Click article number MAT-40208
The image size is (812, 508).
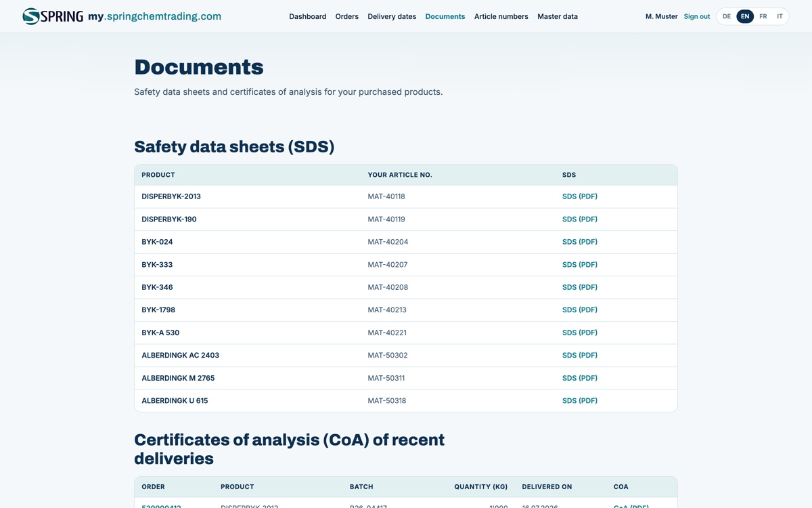tap(388, 287)
